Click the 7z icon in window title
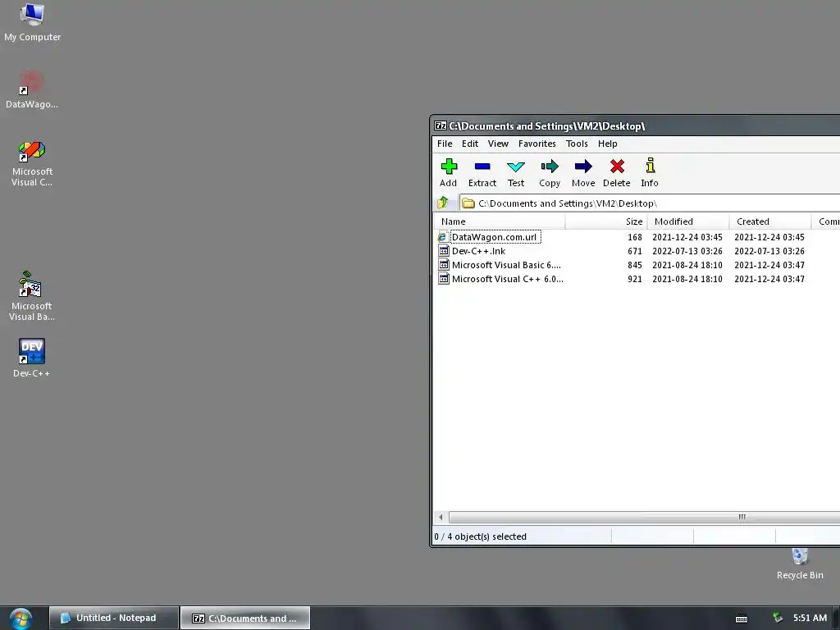Image resolution: width=840 pixels, height=630 pixels. 441,126
